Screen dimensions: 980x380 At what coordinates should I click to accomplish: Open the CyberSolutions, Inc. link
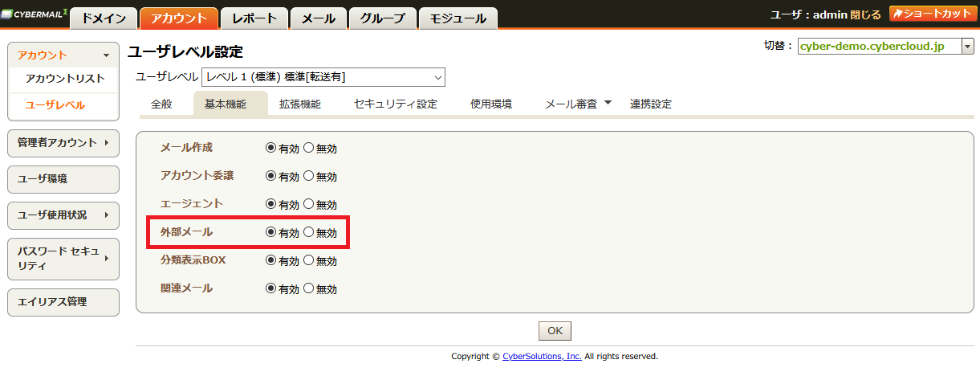click(x=542, y=356)
